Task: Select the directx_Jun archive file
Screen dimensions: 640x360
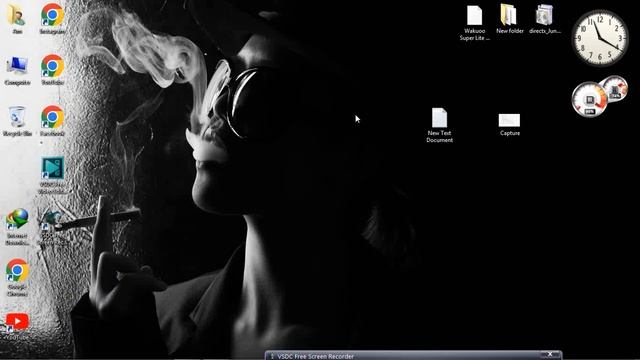Action: [544, 19]
